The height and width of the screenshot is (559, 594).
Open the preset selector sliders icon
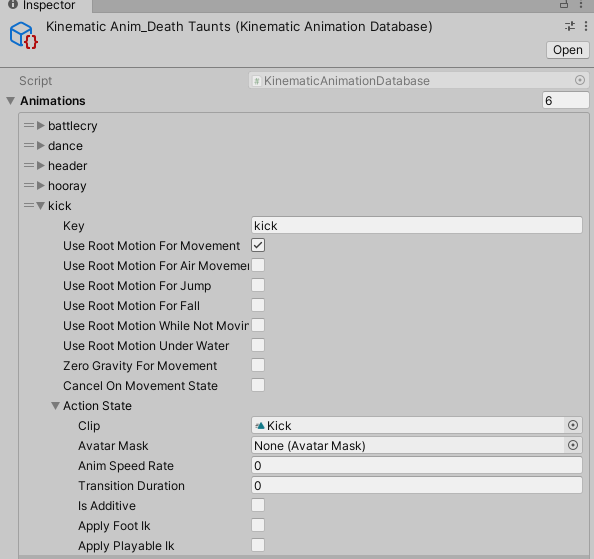(x=570, y=27)
